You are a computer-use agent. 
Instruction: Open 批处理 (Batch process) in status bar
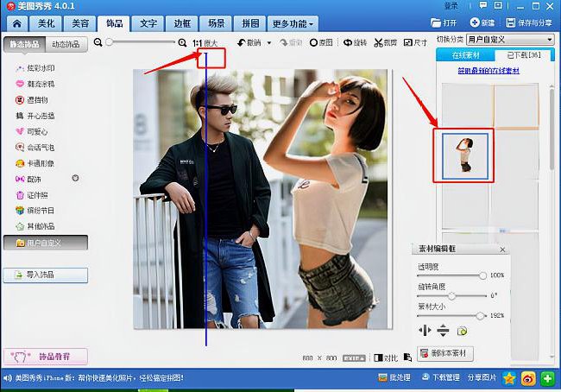coord(394,377)
